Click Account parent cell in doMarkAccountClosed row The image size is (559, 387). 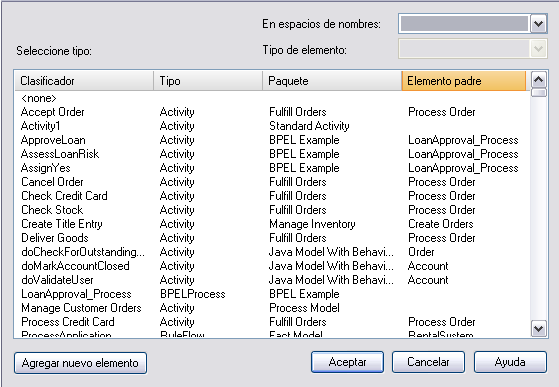428,266
